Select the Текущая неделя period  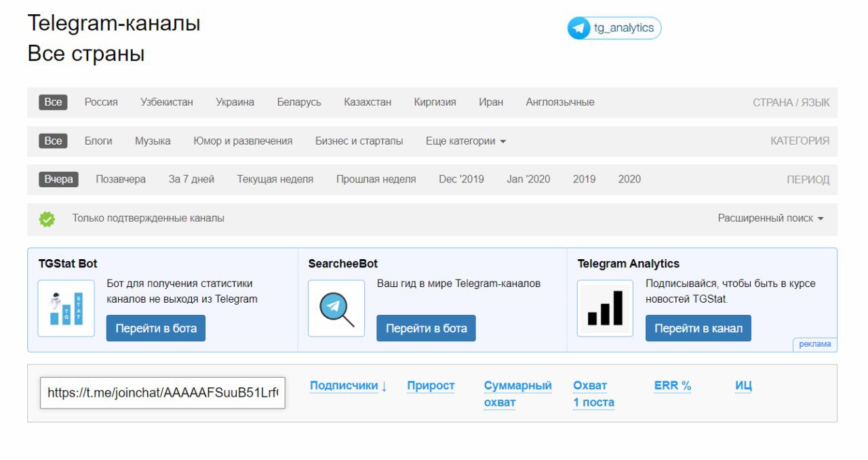(x=275, y=179)
